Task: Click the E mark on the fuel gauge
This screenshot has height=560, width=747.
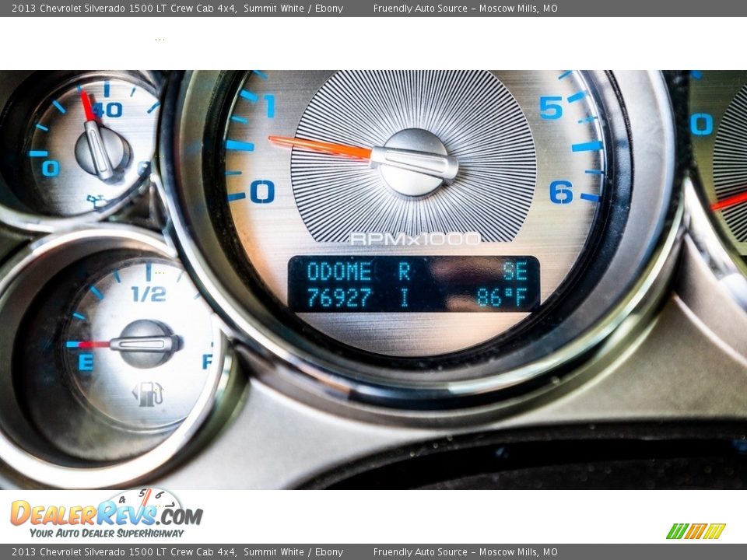Action: (x=86, y=362)
